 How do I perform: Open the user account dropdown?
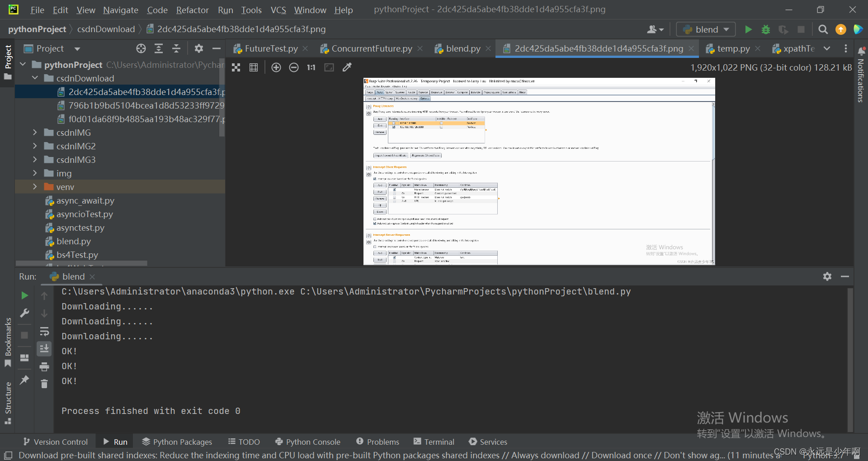click(x=655, y=29)
